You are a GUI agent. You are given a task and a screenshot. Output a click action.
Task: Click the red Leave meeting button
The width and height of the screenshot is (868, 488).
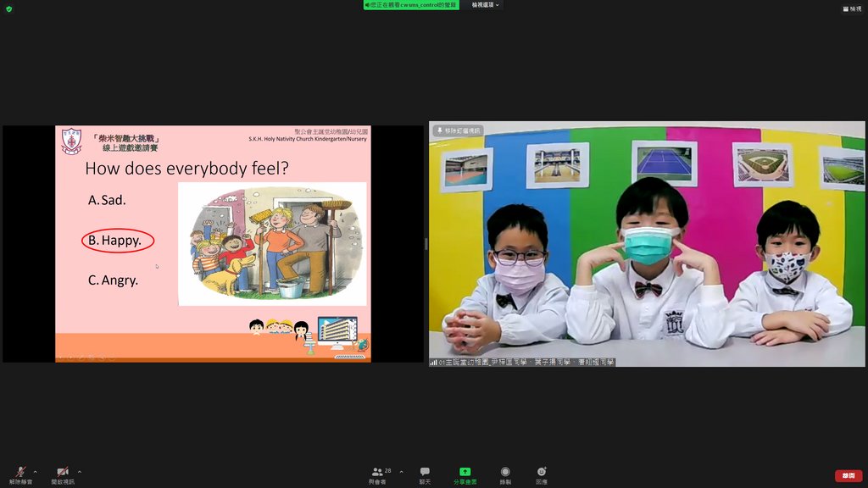click(x=848, y=475)
